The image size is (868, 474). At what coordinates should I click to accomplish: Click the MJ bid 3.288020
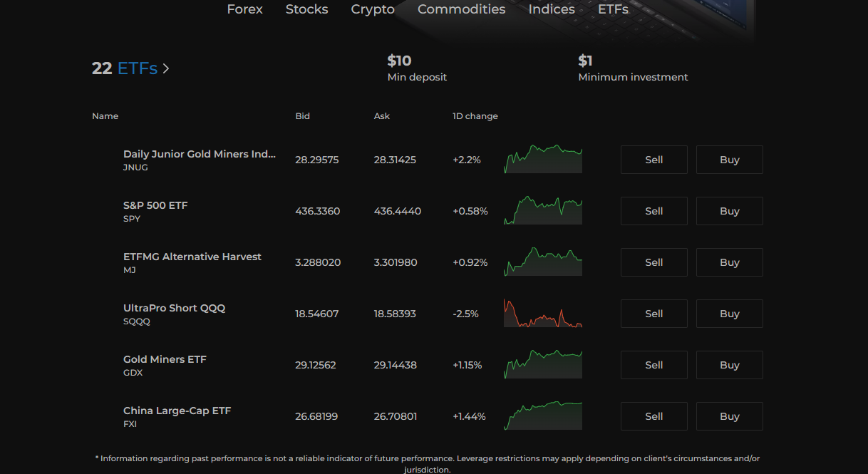318,262
